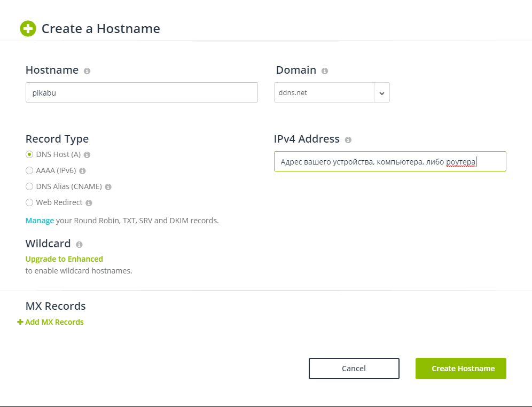Click the info icon next to Web Redirect
This screenshot has width=532, height=407.
click(89, 203)
